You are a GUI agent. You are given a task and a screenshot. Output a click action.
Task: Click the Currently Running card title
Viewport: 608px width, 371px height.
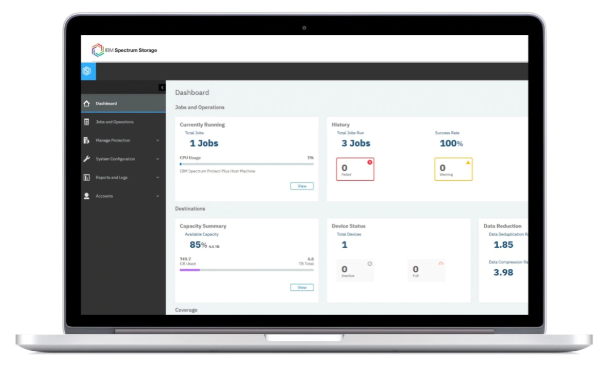[x=202, y=125]
